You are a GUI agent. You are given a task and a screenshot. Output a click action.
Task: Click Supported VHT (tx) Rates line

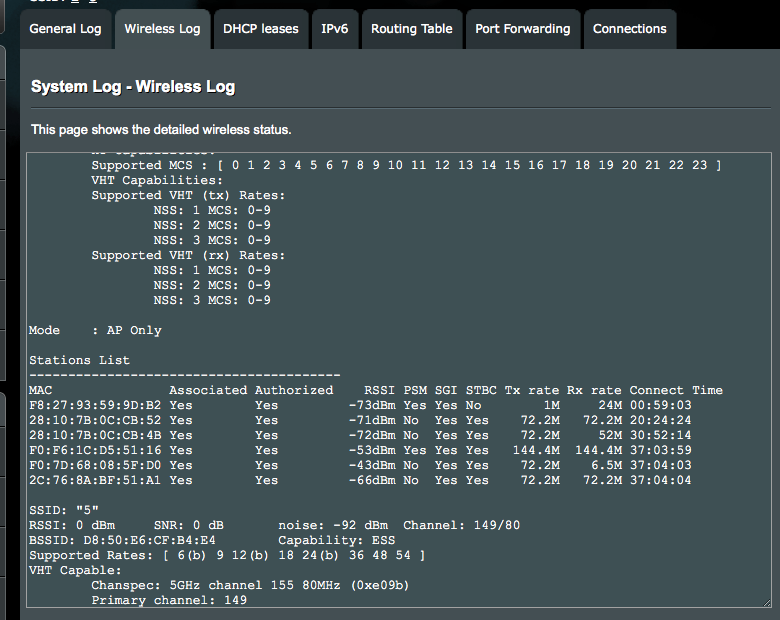pyautogui.click(x=188, y=196)
